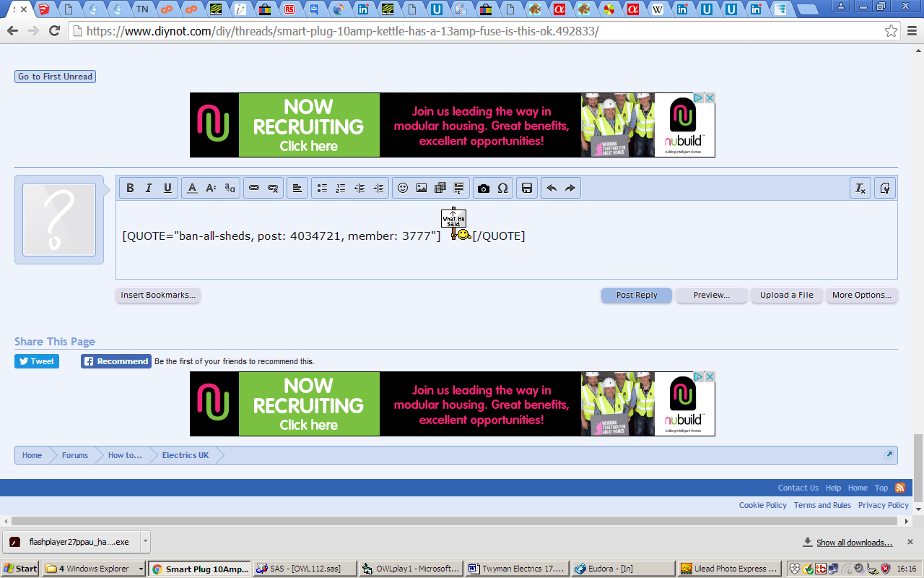Toggle italic text formatting
This screenshot has height=578, width=924.
149,188
